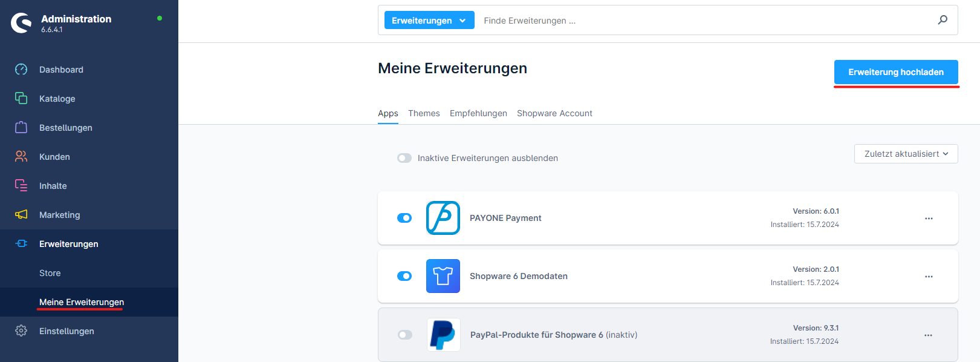Image resolution: width=980 pixels, height=362 pixels.
Task: Click the Einstellungen gear icon
Action: (x=21, y=331)
